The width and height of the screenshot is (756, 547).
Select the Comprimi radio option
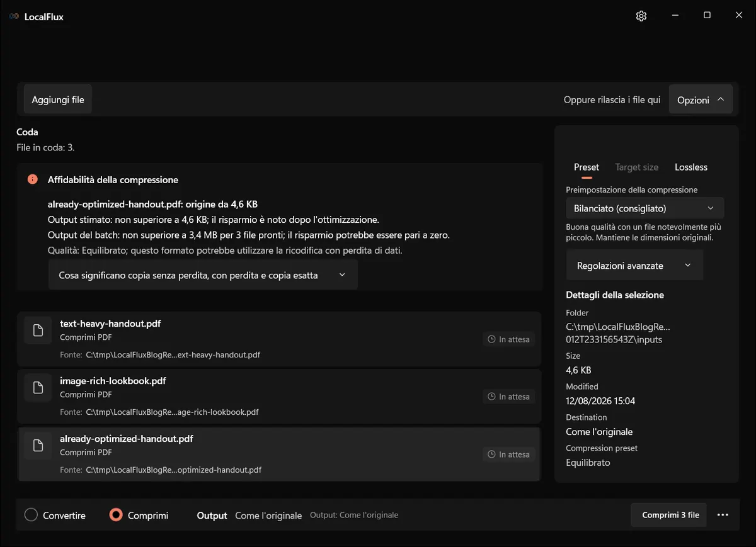[x=139, y=515]
